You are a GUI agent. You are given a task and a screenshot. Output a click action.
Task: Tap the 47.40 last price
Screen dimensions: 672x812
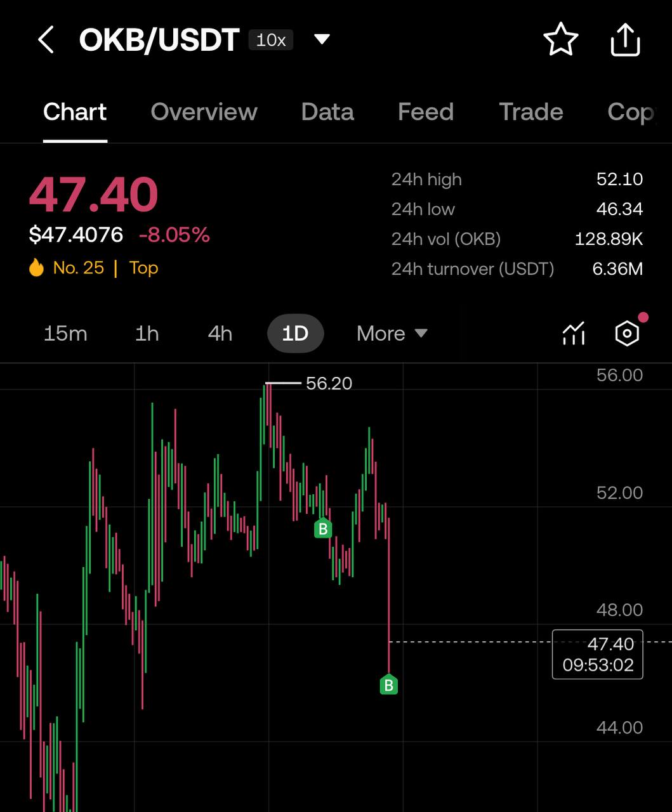93,194
